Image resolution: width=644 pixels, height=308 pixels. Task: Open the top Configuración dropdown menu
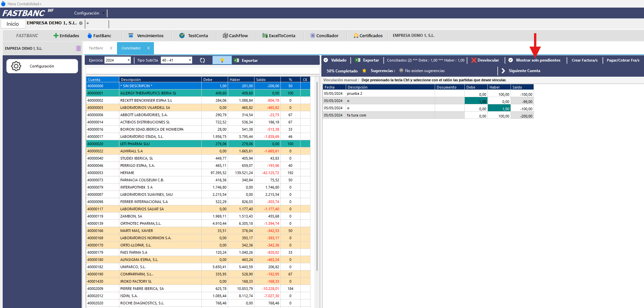point(89,13)
